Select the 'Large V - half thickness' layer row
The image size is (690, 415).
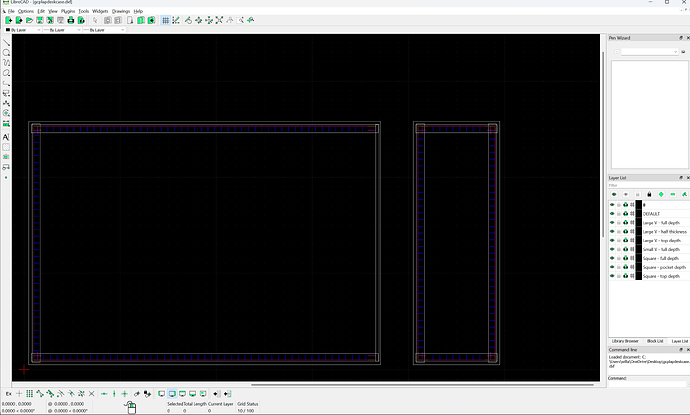(649, 231)
